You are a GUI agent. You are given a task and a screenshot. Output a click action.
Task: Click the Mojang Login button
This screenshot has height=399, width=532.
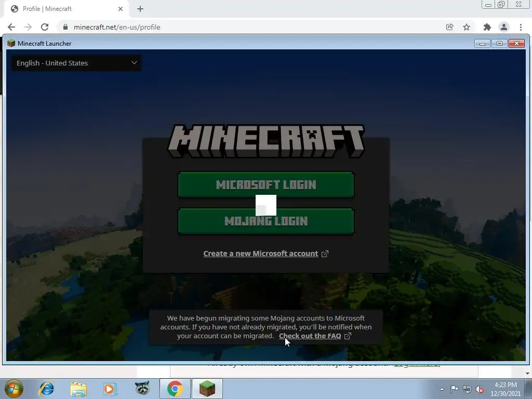coord(266,221)
